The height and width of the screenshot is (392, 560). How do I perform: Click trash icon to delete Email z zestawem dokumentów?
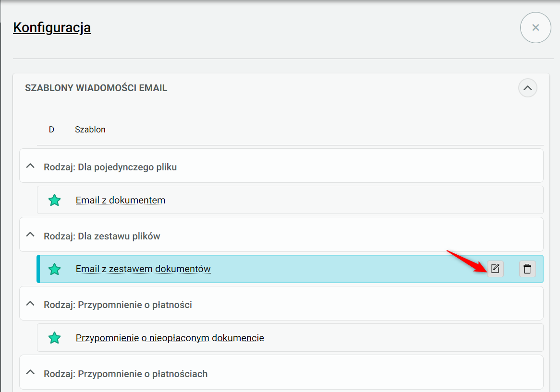(x=527, y=269)
